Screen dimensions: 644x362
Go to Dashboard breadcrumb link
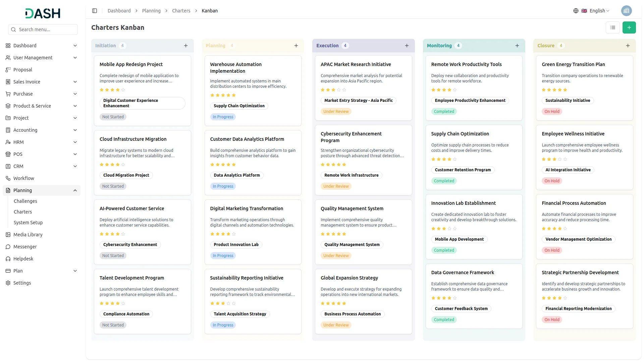pyautogui.click(x=119, y=11)
